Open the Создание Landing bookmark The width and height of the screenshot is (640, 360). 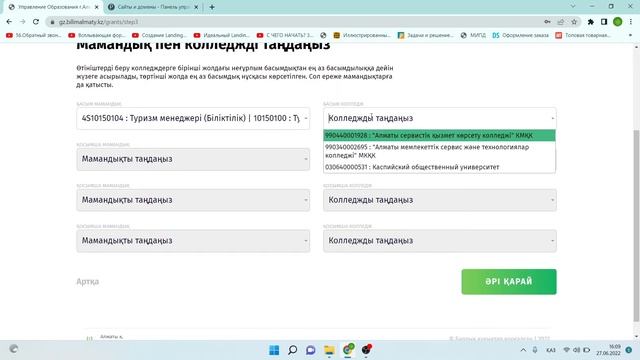tap(159, 36)
